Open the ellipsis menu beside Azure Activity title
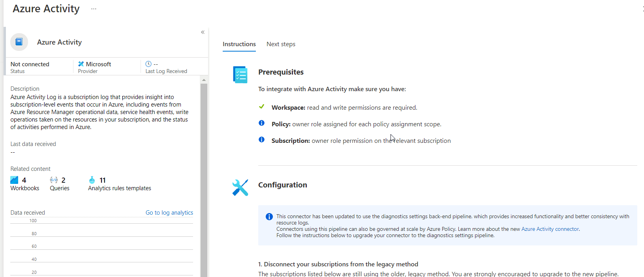 click(x=94, y=9)
